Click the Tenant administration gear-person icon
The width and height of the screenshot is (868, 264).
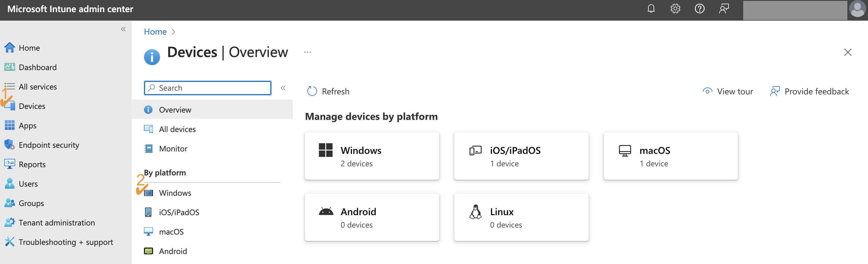9,222
